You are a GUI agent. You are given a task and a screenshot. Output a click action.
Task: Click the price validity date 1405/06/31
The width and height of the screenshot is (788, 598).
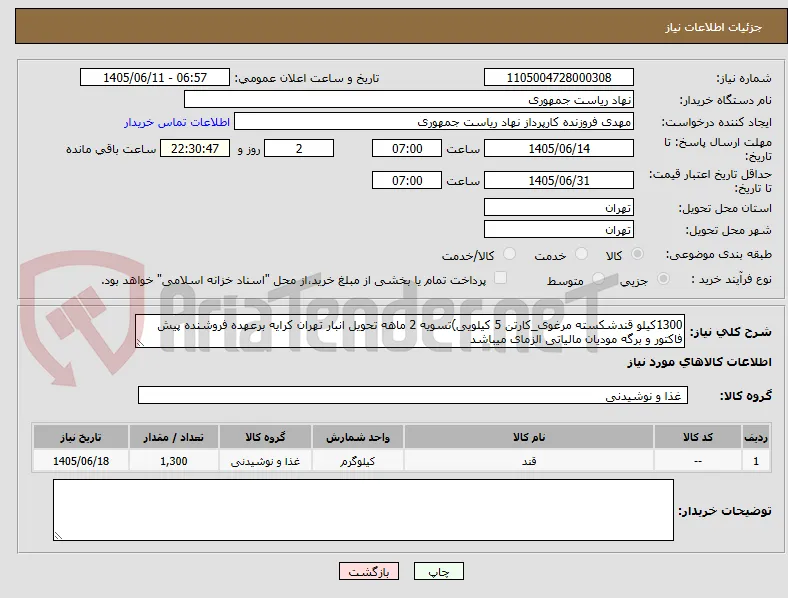(559, 180)
